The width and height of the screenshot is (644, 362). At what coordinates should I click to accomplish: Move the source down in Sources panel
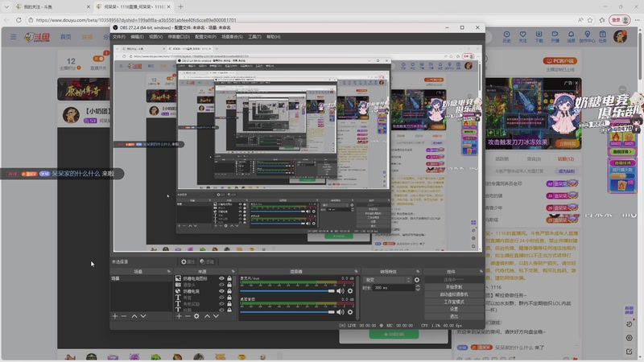[x=216, y=316]
